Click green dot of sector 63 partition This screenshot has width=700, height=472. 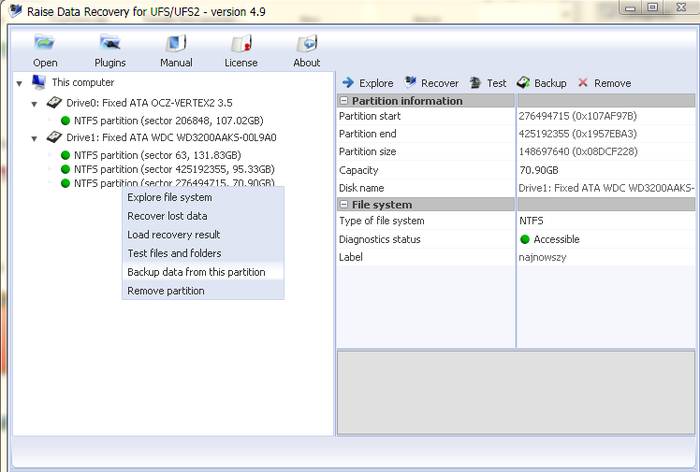66,155
